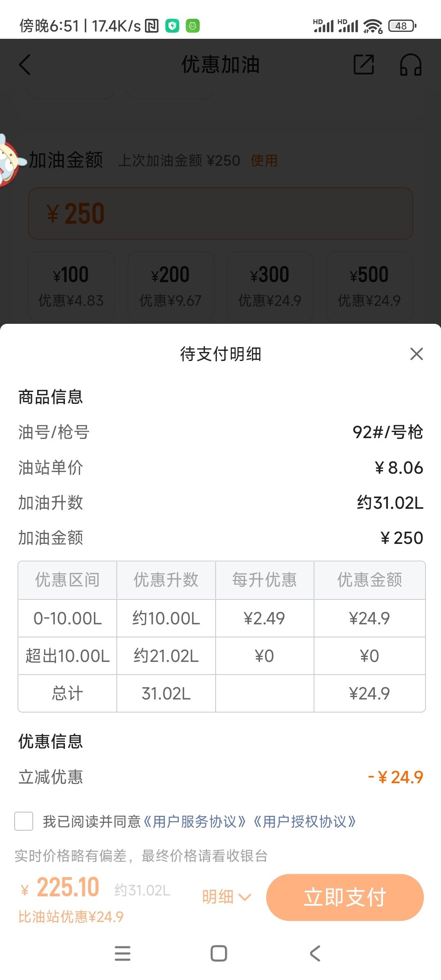This screenshot has height=980, width=441.
Task: Tap the back arrow in header
Action: (25, 65)
